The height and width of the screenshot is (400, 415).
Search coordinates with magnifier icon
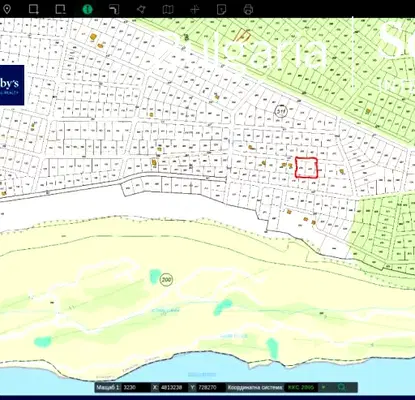click(341, 387)
